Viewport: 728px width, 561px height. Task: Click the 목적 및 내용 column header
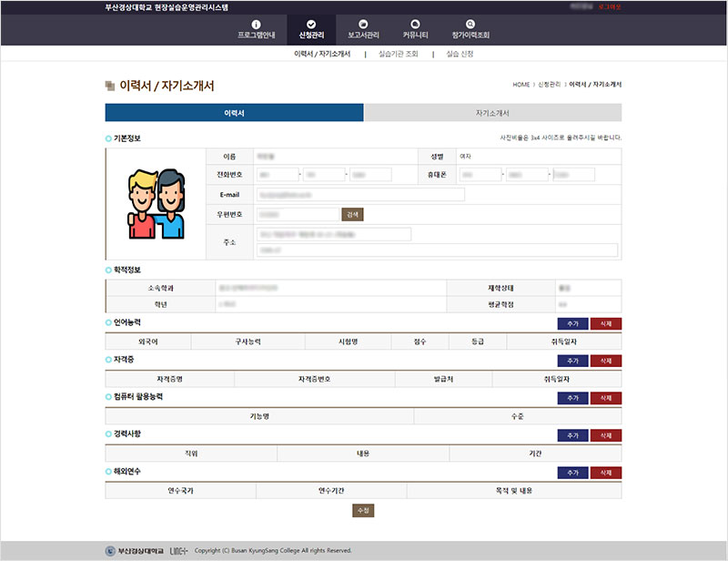pyautogui.click(x=514, y=491)
